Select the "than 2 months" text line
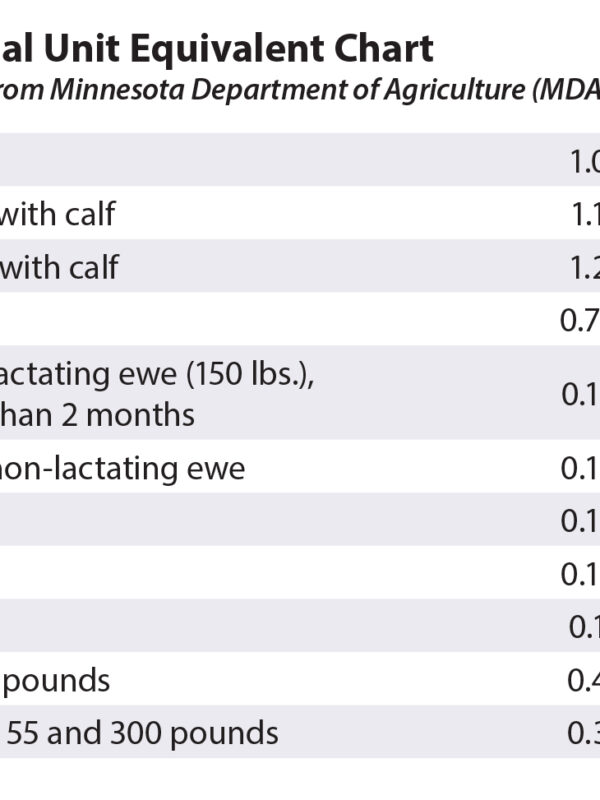Viewport: 600px width, 800px height. pos(98,412)
